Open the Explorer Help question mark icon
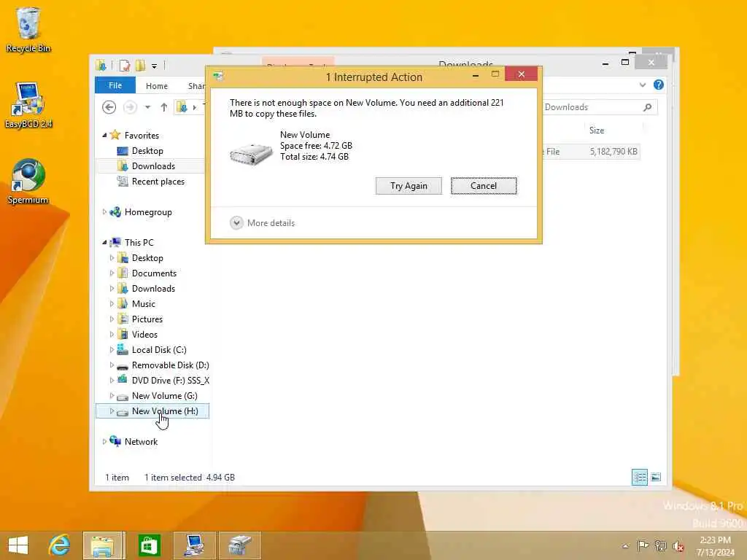 659,85
